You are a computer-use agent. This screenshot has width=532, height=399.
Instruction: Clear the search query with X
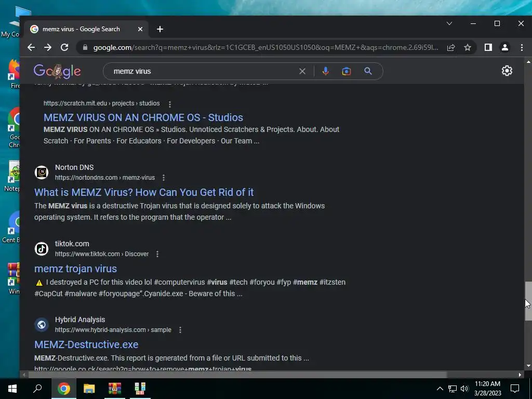302,71
